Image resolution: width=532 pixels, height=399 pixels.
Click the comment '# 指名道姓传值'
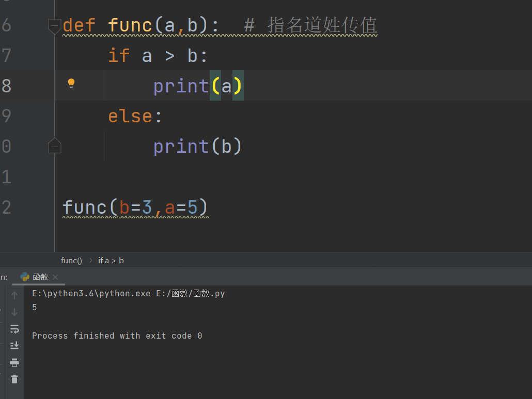pos(310,25)
